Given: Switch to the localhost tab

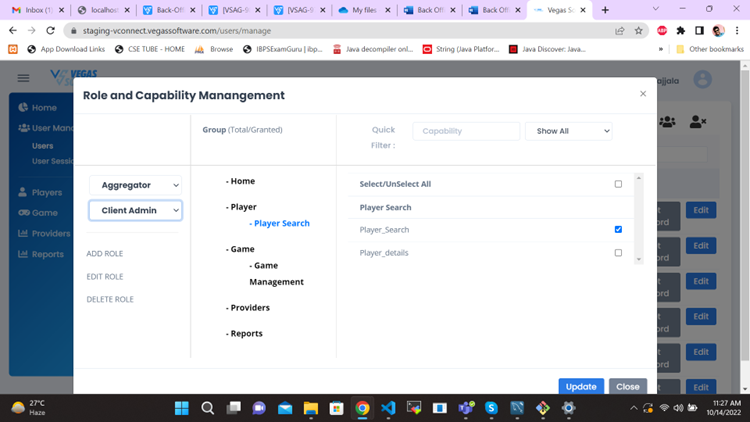Looking at the screenshot, I should [x=104, y=10].
